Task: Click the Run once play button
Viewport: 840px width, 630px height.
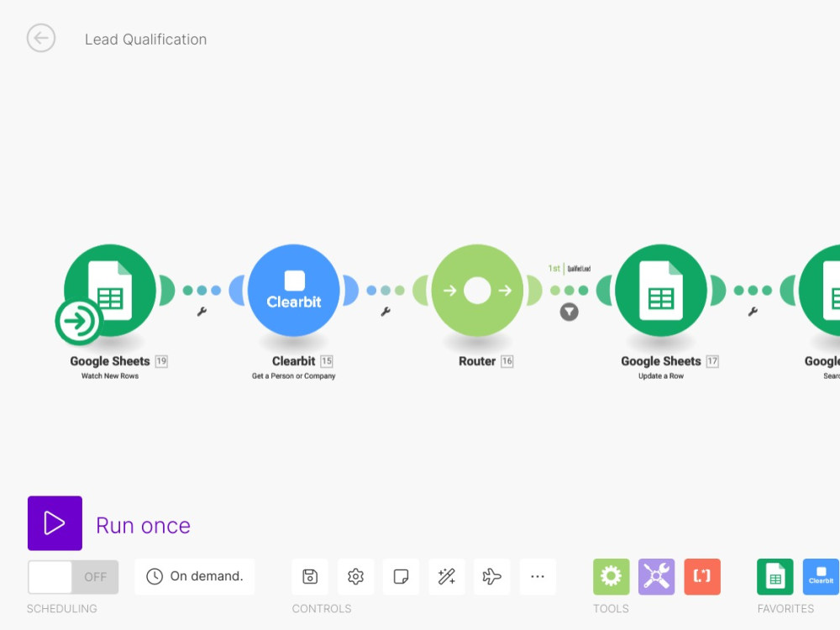Action: pyautogui.click(x=55, y=523)
